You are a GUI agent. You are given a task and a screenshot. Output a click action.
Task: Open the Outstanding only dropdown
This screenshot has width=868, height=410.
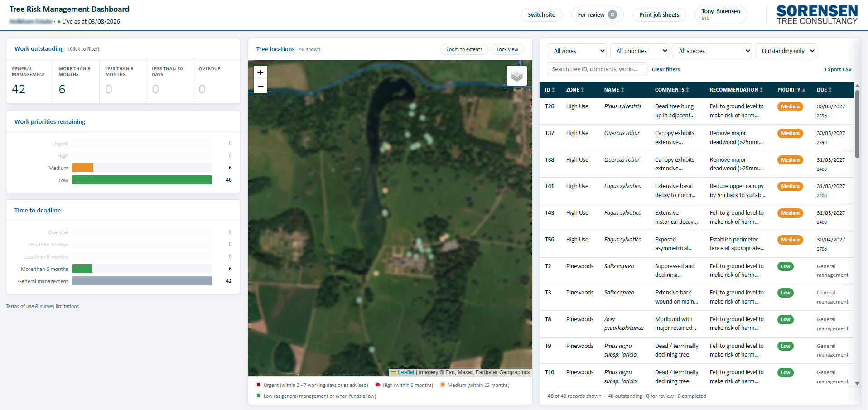coord(786,51)
